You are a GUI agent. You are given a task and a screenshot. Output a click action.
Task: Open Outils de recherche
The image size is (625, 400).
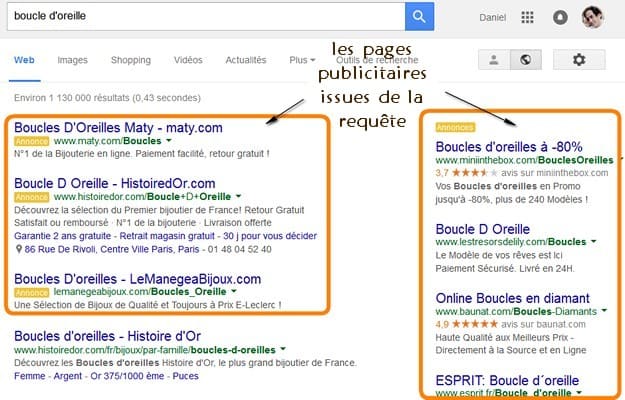tap(377, 60)
